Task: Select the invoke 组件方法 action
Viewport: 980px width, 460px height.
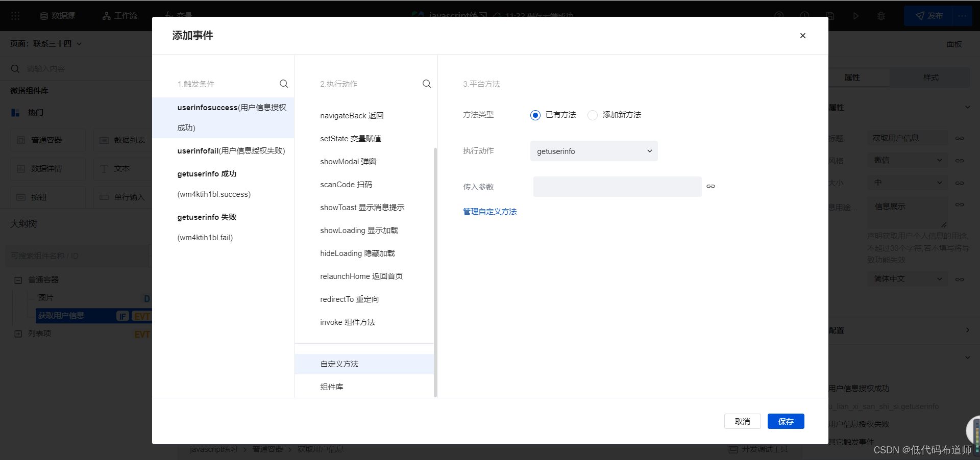Action: 348,322
